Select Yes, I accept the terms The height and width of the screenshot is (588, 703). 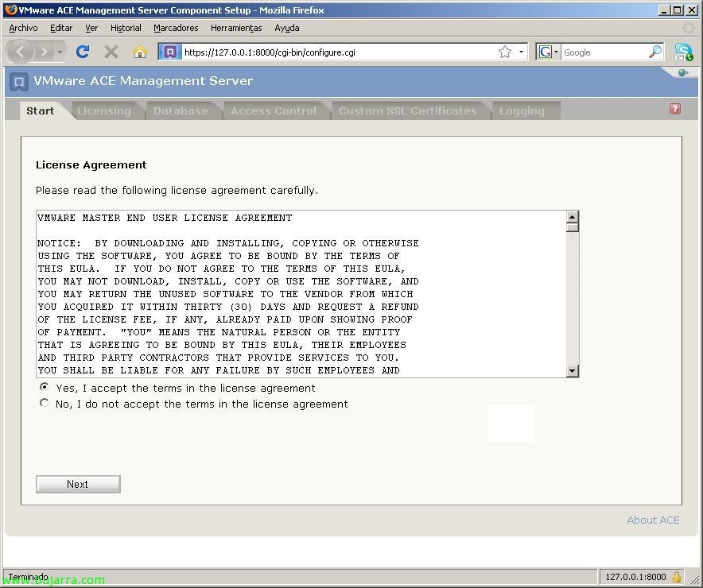44,386
